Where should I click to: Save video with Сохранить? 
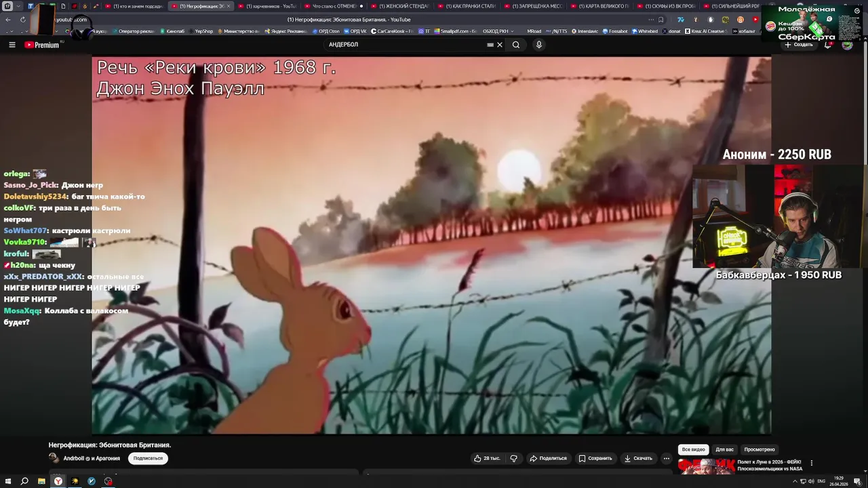[x=595, y=458]
